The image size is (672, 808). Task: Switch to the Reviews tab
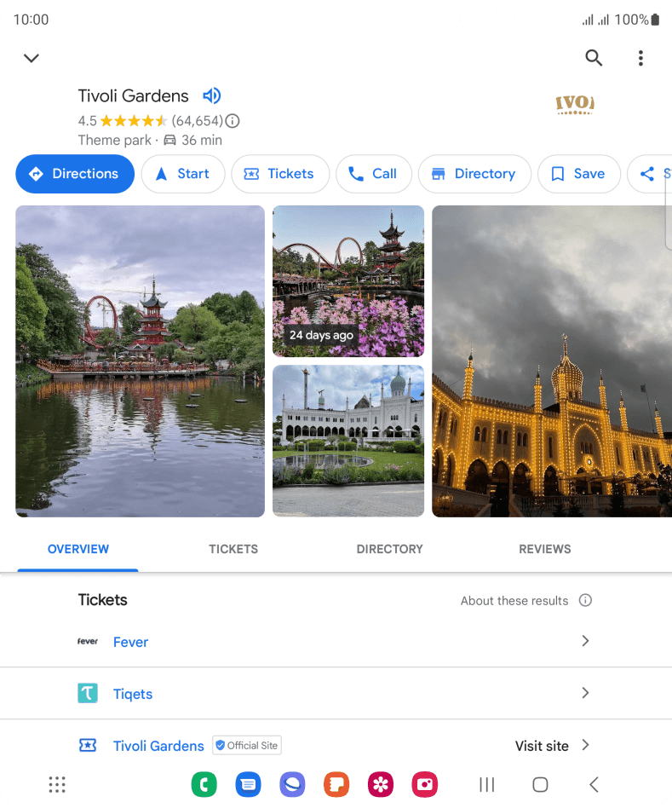(x=545, y=549)
